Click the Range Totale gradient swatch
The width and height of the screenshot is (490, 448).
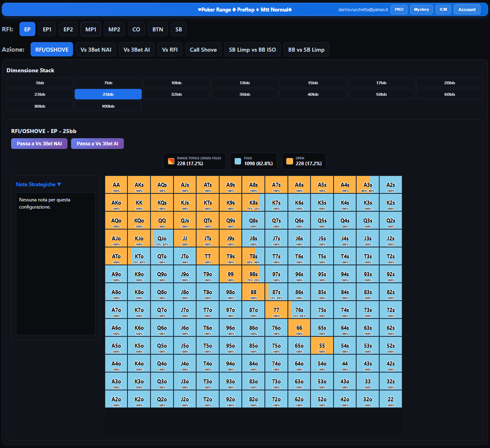[x=171, y=161]
